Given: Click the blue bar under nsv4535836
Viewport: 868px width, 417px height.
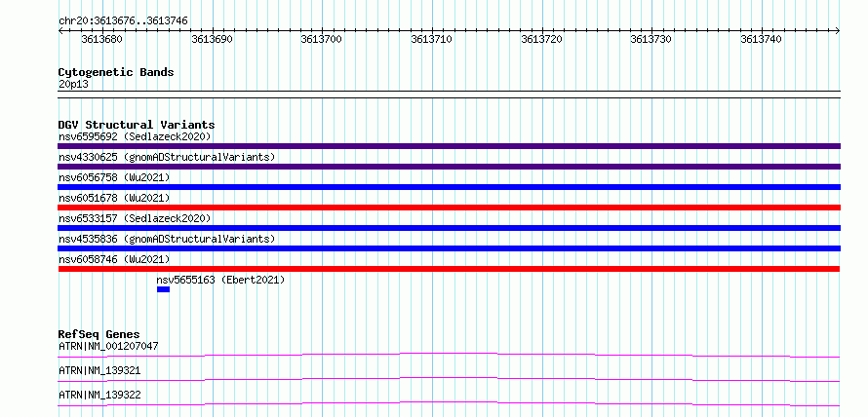Looking at the screenshot, I should [x=449, y=248].
